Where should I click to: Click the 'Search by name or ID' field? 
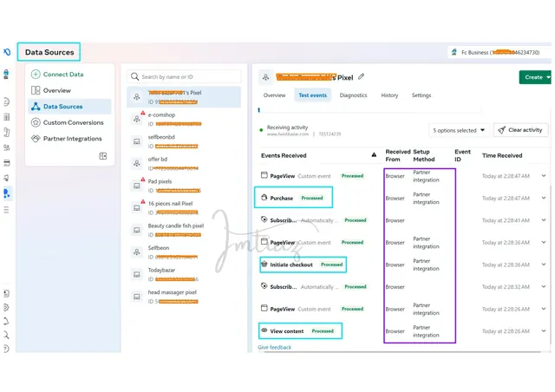[x=184, y=76]
